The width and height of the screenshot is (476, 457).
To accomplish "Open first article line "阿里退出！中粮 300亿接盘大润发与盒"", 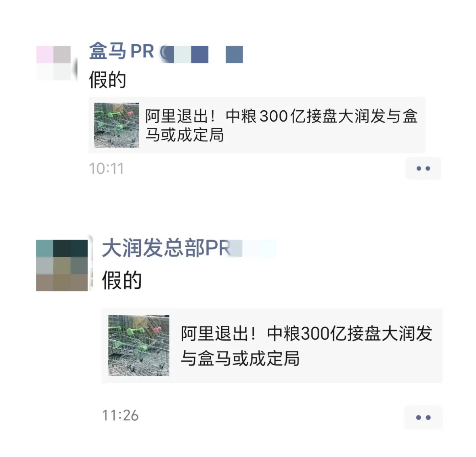I will click(281, 116).
